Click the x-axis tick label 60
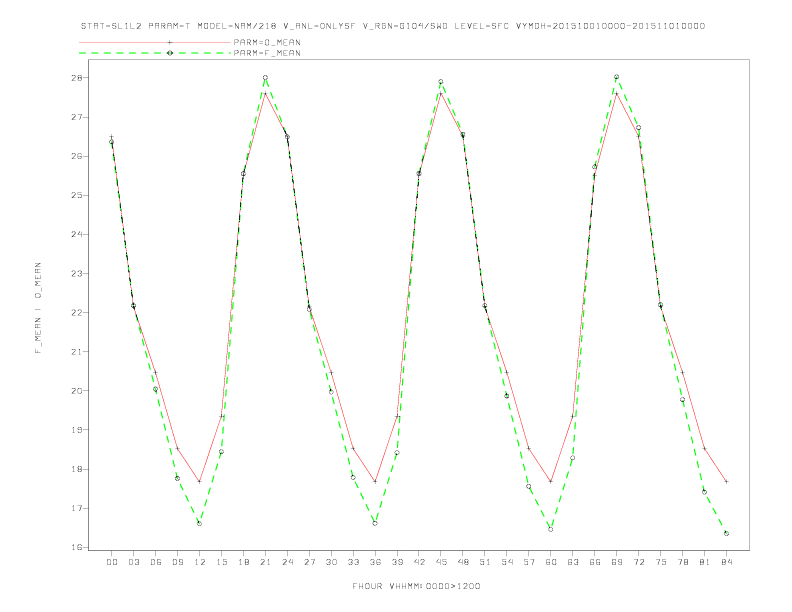 pyautogui.click(x=551, y=562)
